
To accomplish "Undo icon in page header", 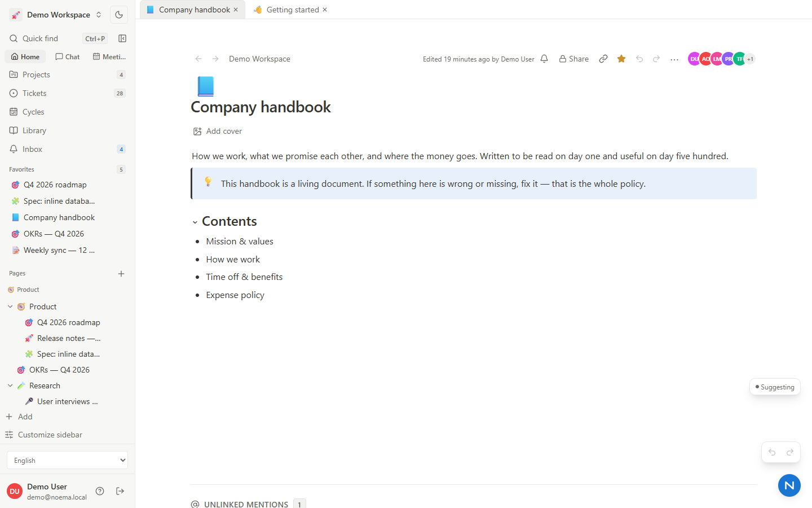I will (x=639, y=59).
